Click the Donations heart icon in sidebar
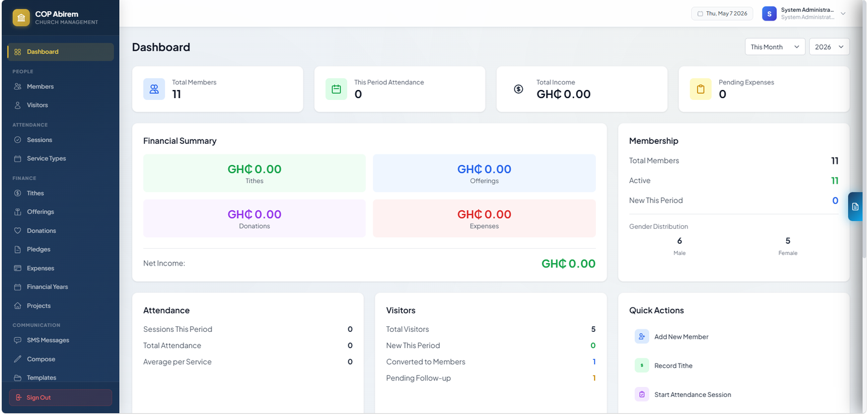Image resolution: width=868 pixels, height=415 pixels. [17, 231]
